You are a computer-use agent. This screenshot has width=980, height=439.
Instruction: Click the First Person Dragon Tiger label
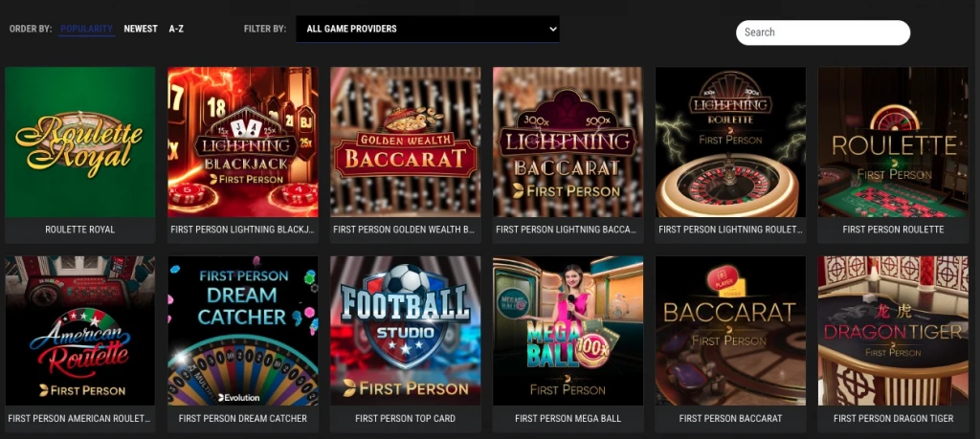click(x=894, y=419)
